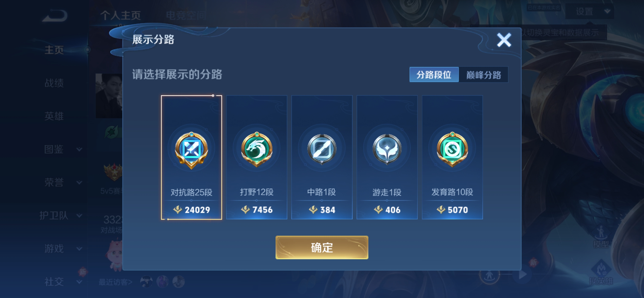Expand the 护卫队 sidebar chevron

[x=79, y=216]
